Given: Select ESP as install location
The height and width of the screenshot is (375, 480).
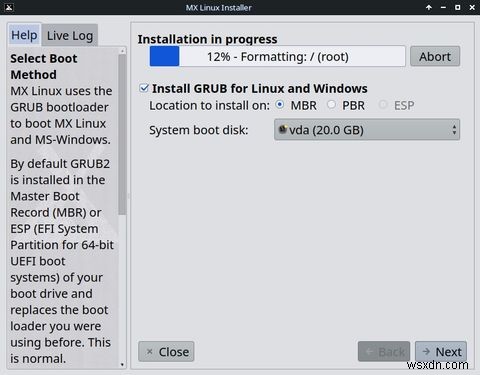Looking at the screenshot, I should [383, 105].
